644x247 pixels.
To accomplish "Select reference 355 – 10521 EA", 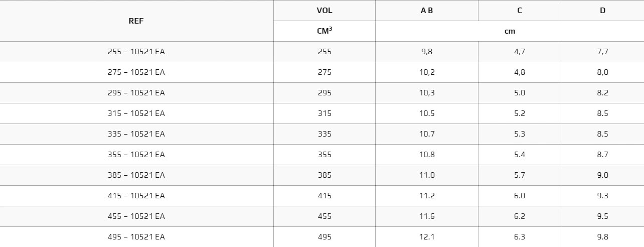I will point(136,155).
